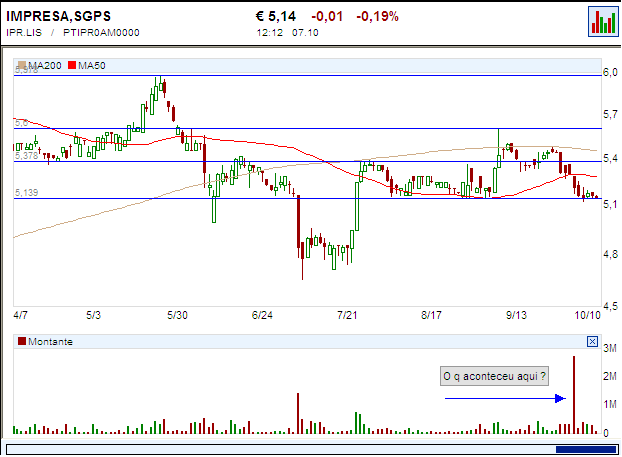Close the Montante volume panel
Viewport: 622px width, 457px height.
pyautogui.click(x=592, y=341)
